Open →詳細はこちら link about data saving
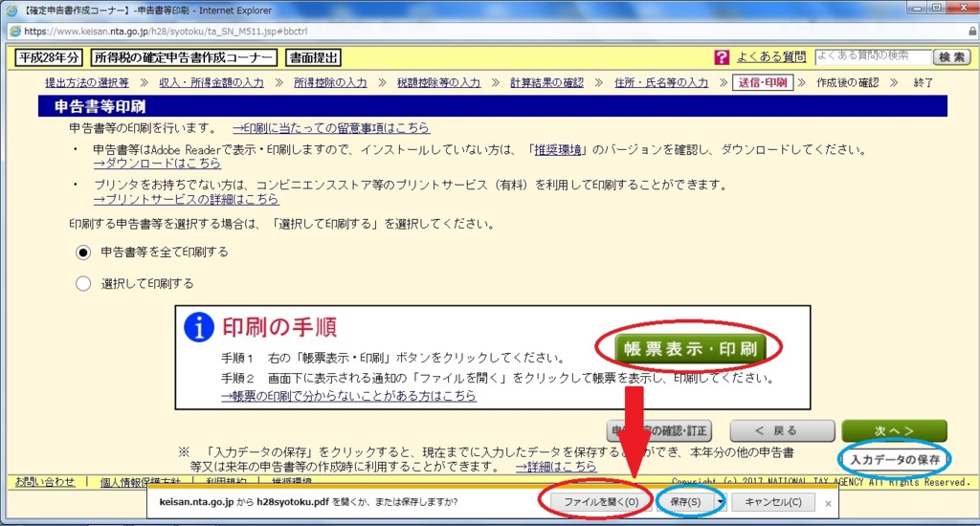Screen dimensions: 980x526 pos(556,467)
